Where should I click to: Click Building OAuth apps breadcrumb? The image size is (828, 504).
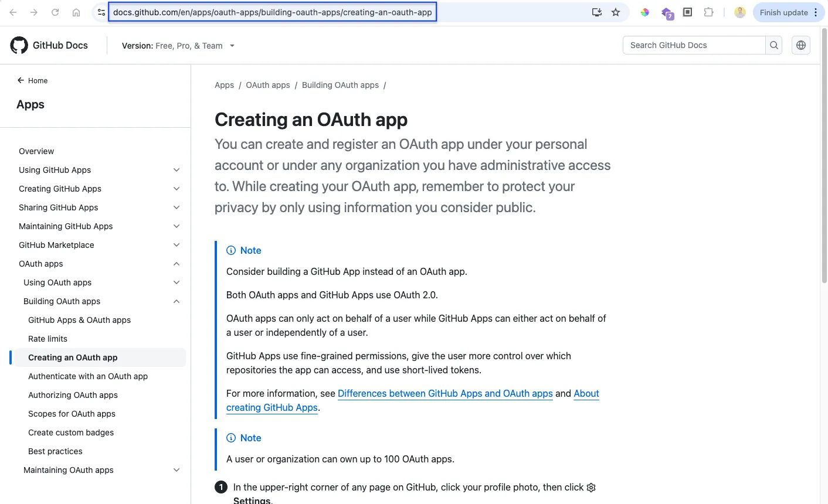[340, 85]
